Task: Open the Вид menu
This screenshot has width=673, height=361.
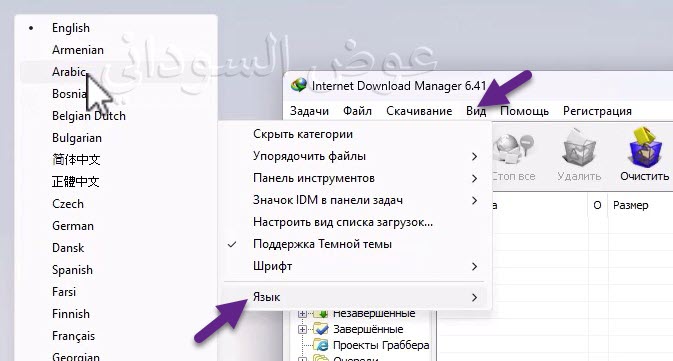Action: [x=476, y=111]
